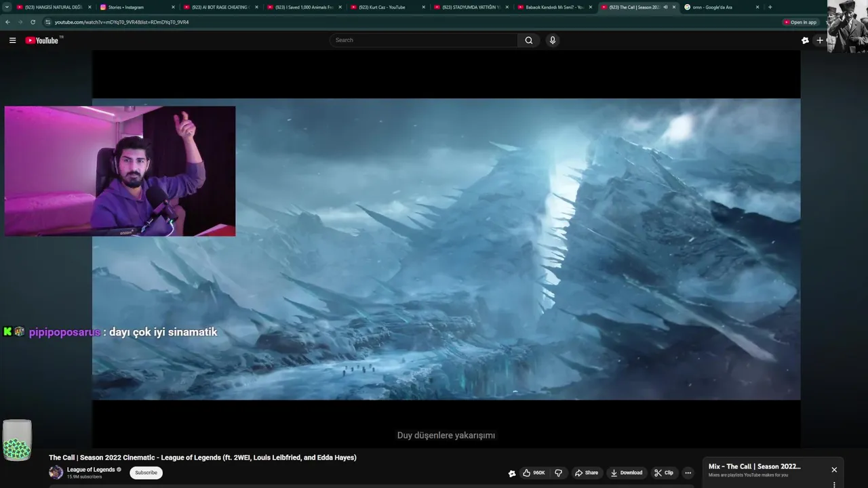Open more actions three-dot menu
868x488 pixels.
pyautogui.click(x=688, y=473)
